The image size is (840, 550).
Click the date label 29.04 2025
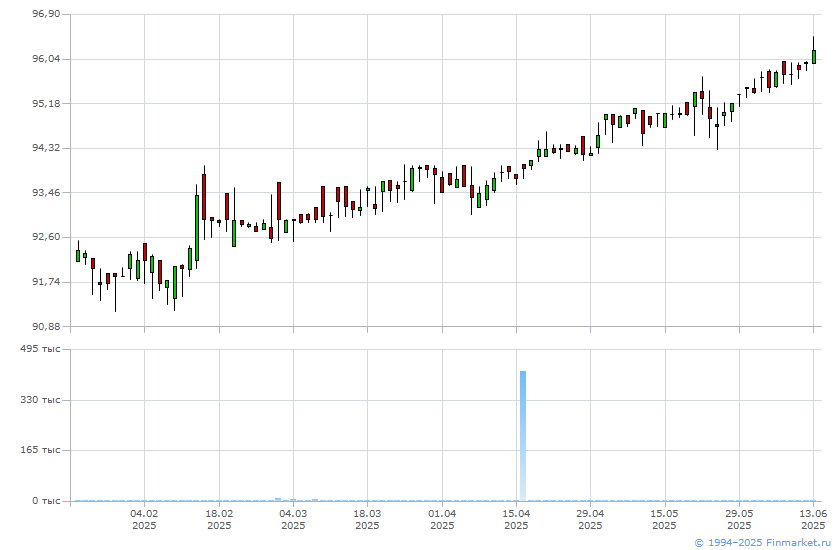[x=590, y=519]
